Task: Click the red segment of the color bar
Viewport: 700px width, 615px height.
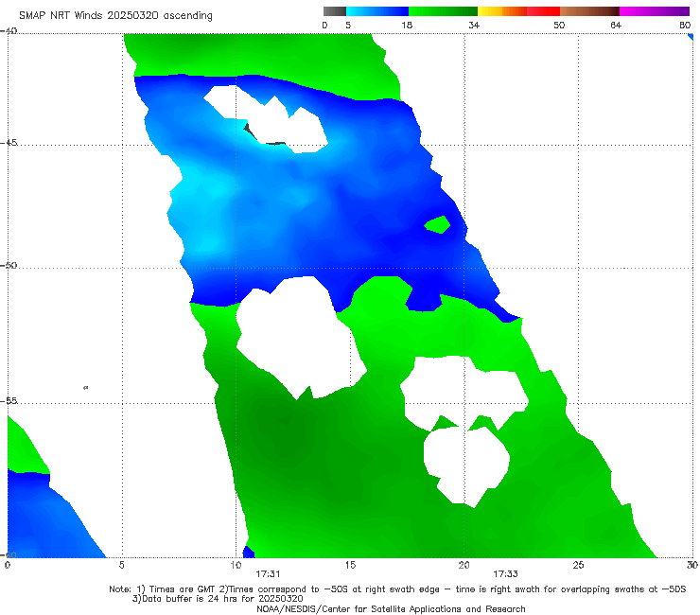Action: click(543, 11)
